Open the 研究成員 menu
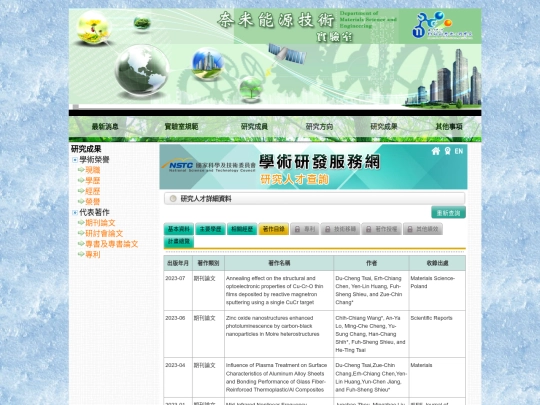Viewport: 540px width, 405px height. click(x=254, y=127)
